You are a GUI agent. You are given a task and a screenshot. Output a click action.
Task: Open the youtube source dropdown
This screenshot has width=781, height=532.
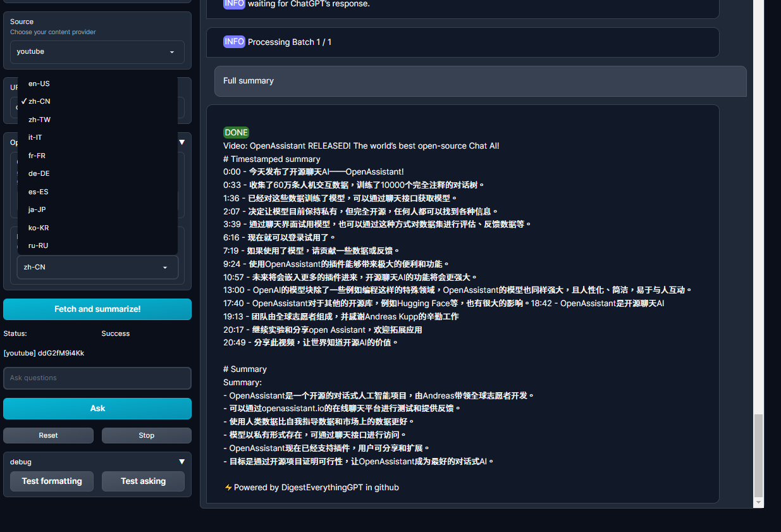(97, 52)
